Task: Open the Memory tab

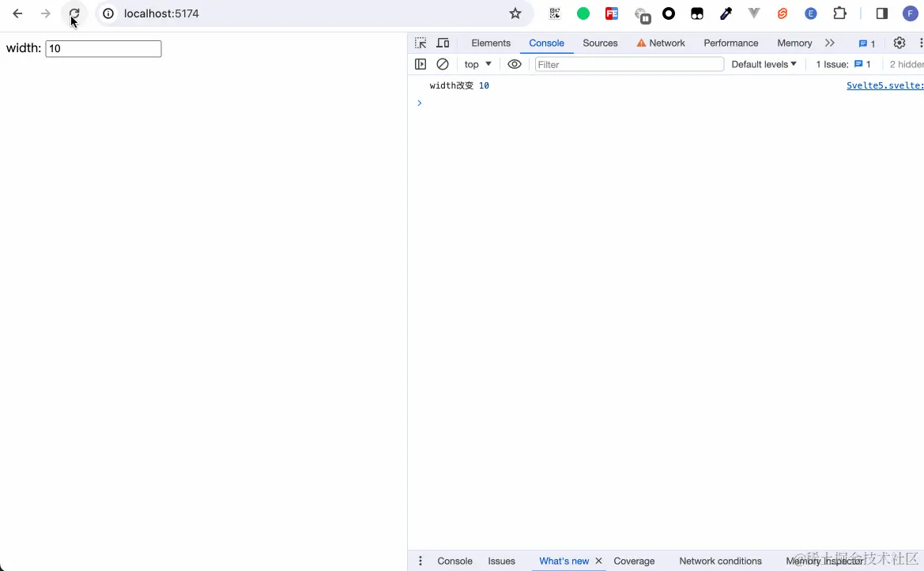Action: [x=794, y=43]
